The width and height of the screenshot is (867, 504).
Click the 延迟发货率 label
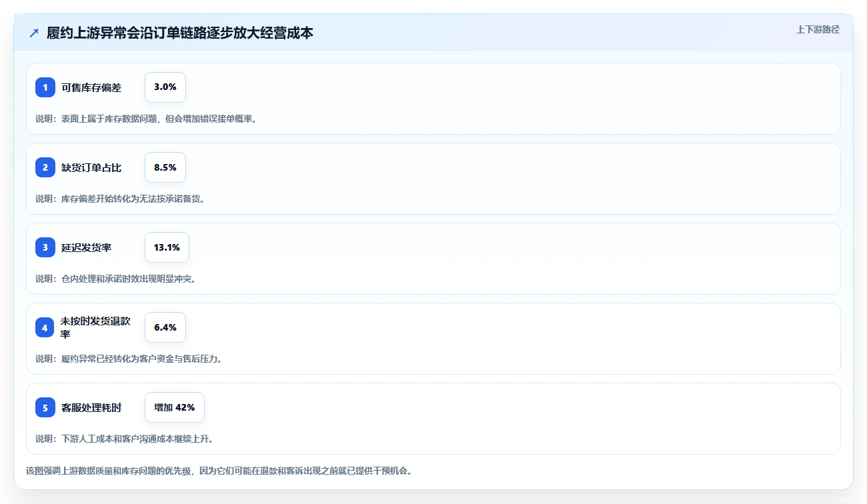87,247
